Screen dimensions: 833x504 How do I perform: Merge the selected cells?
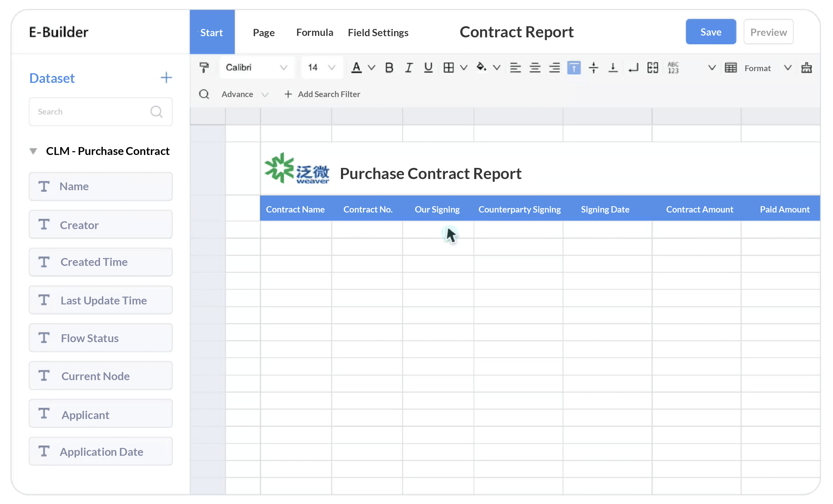[652, 68]
